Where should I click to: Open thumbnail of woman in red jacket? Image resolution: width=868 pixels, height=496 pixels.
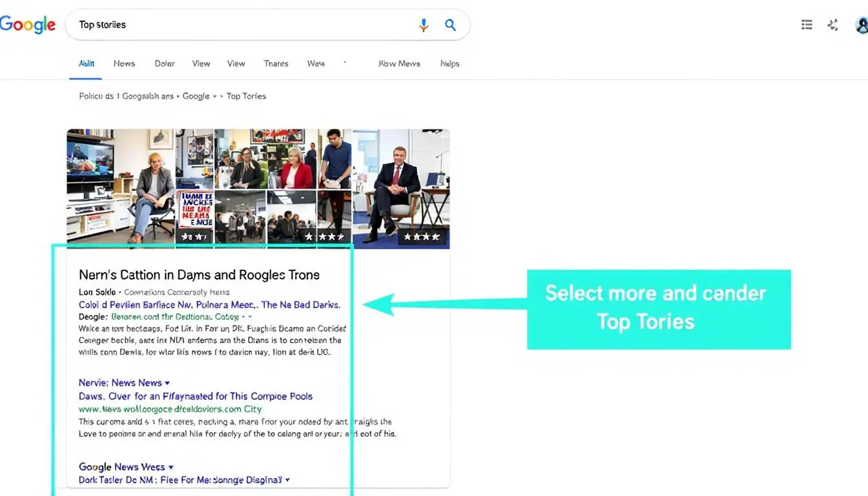[292, 159]
